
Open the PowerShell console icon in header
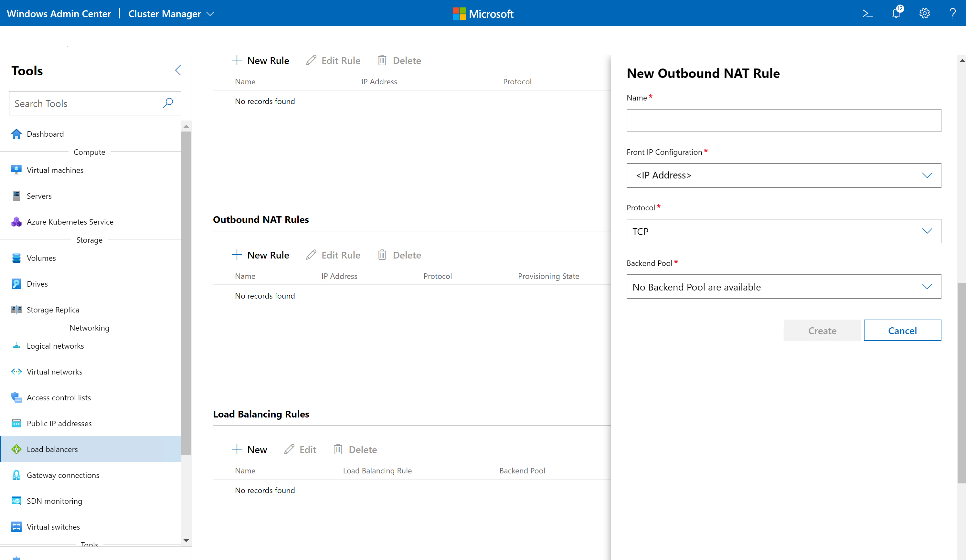[x=867, y=14]
